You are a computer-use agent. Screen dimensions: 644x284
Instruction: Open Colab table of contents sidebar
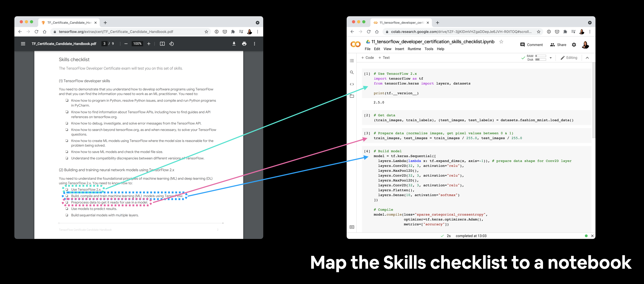pyautogui.click(x=352, y=61)
